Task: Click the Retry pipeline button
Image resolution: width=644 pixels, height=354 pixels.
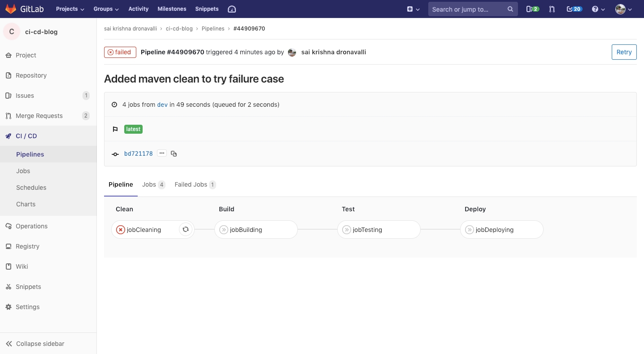Action: 624,52
